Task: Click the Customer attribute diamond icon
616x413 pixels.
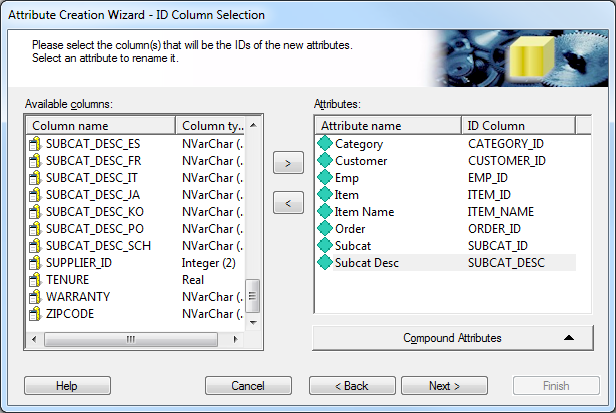Action: pyautogui.click(x=325, y=161)
